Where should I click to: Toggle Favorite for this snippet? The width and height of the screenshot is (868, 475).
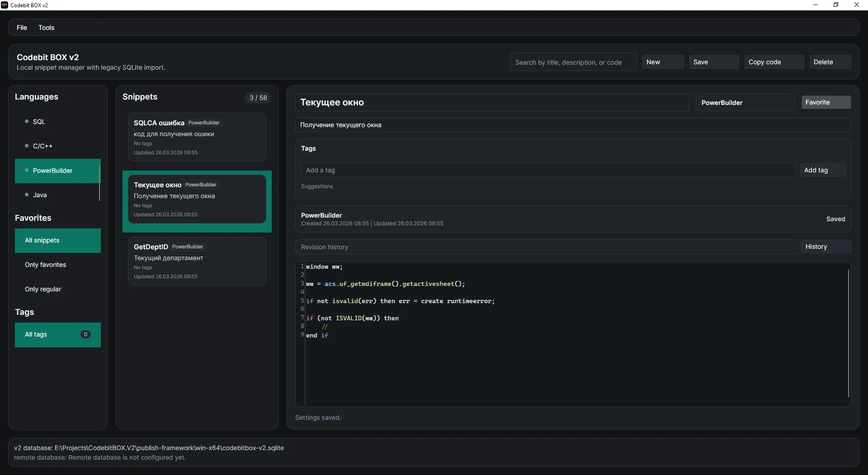(x=826, y=103)
